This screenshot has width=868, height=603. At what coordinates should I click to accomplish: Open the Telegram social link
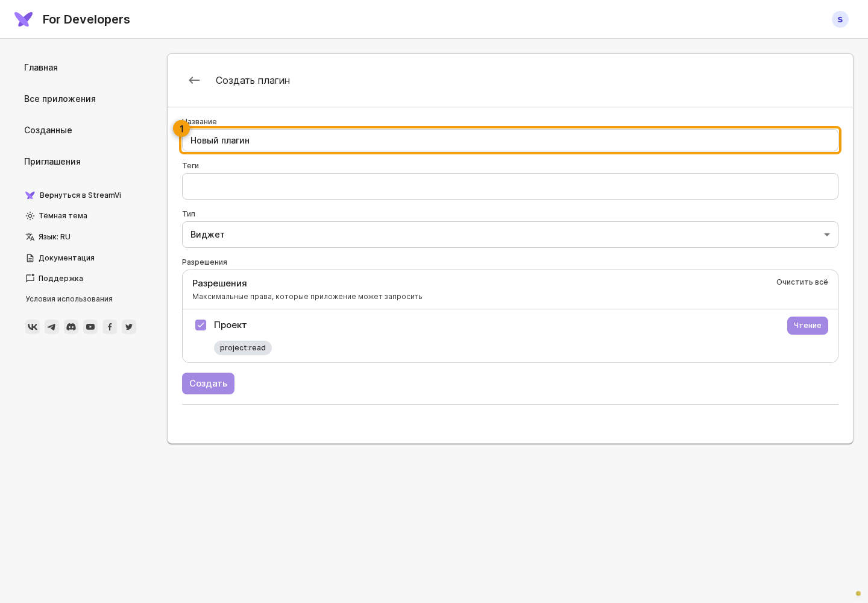(52, 327)
